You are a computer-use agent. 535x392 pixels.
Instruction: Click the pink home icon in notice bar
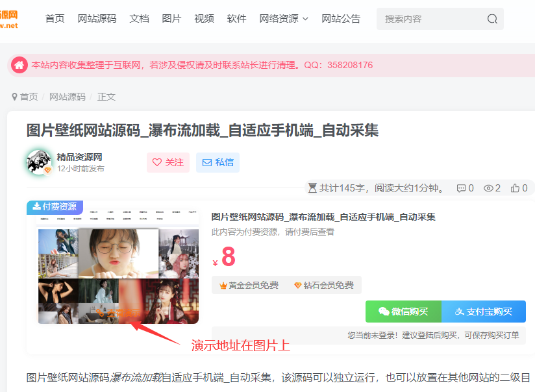click(x=19, y=65)
